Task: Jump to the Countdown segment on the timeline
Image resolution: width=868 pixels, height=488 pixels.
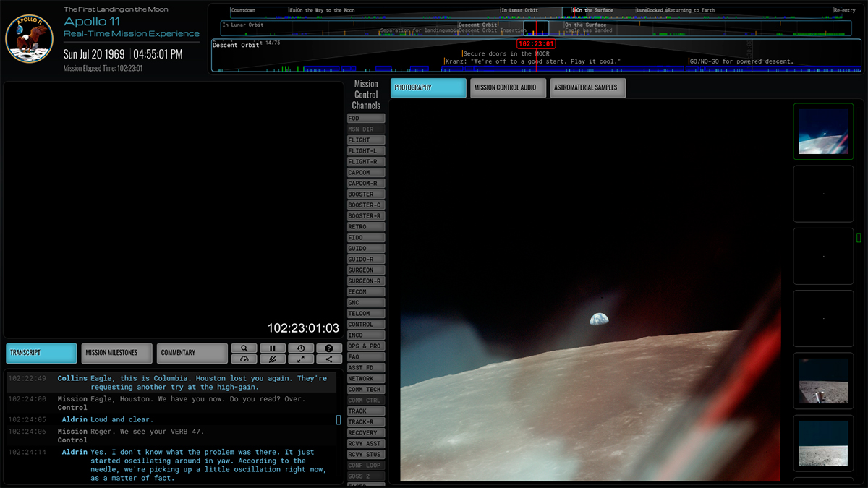Action: [x=243, y=11]
